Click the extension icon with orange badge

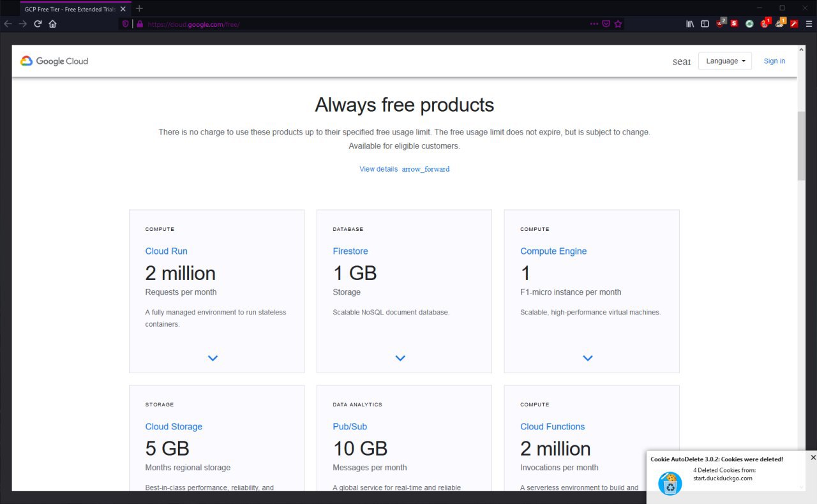(x=780, y=23)
